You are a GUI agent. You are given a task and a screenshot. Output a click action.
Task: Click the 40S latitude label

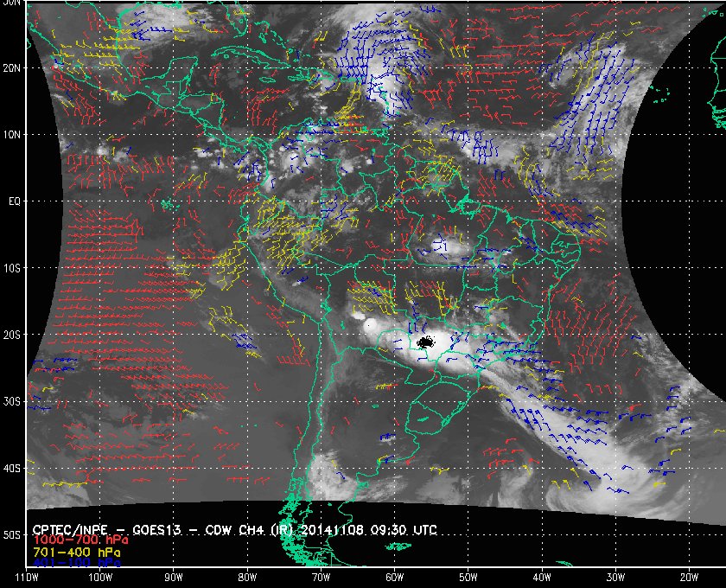pyautogui.click(x=12, y=468)
